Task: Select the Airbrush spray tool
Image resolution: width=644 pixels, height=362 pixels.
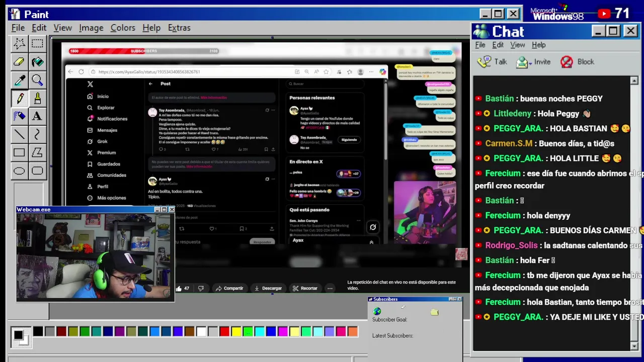Action: click(x=19, y=116)
